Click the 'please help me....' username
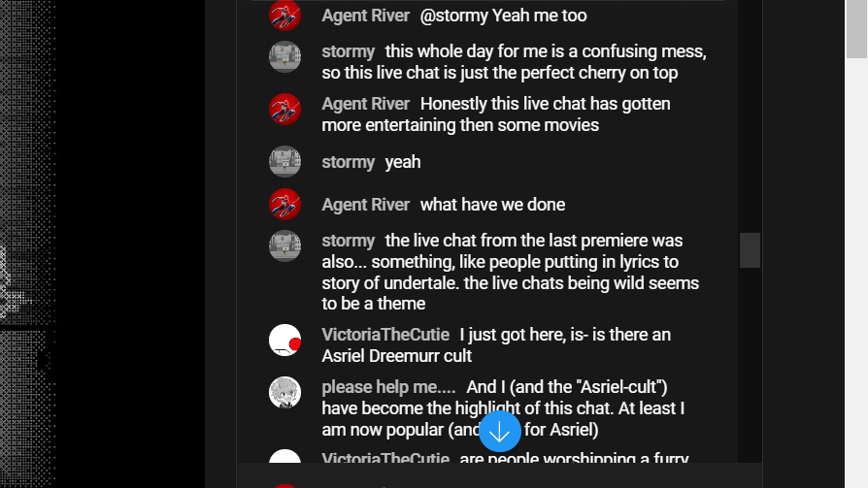This screenshot has width=868, height=488. [x=388, y=387]
